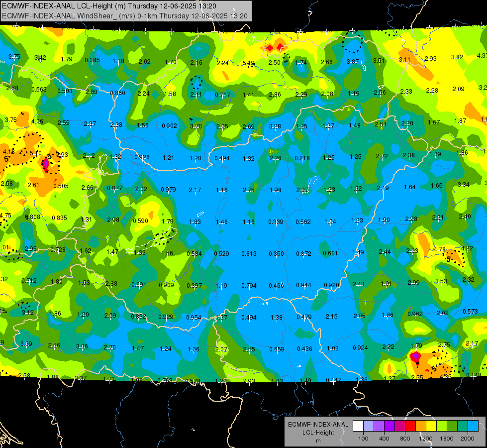
Task: Click the wind shear value 0.962
Action: [415, 314]
